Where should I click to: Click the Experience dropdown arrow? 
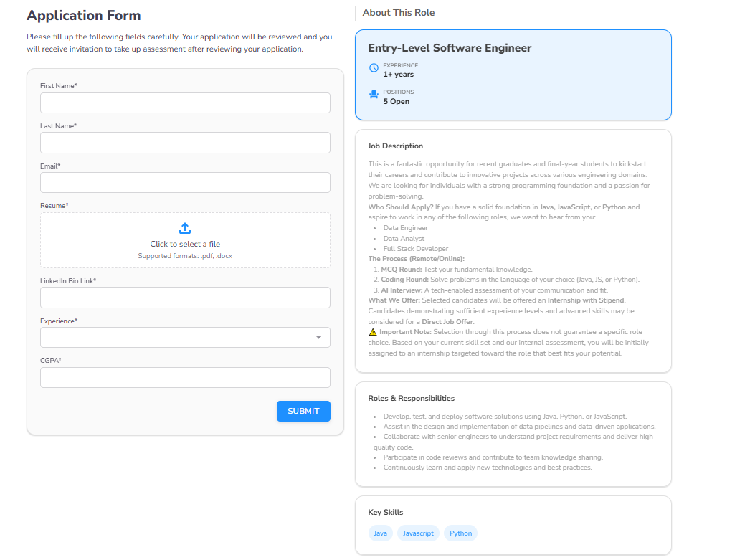click(x=318, y=337)
